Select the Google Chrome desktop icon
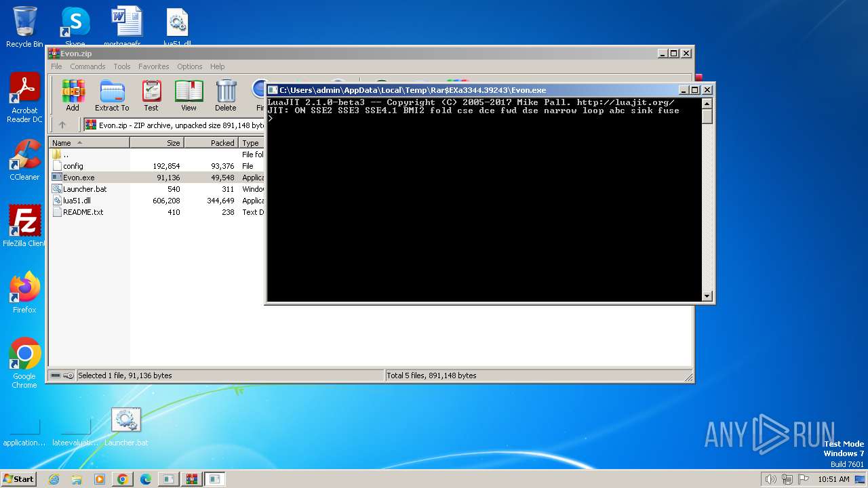 tap(24, 363)
